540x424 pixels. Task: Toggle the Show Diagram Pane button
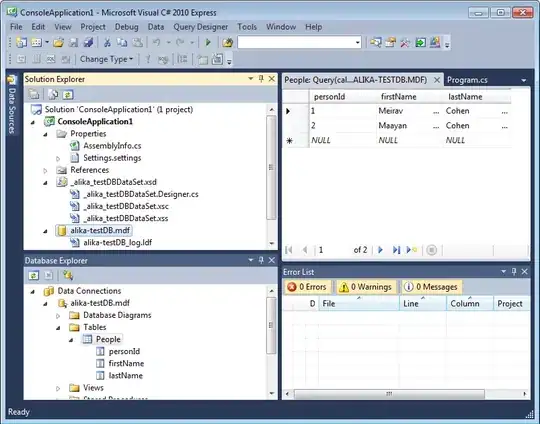coord(21,59)
